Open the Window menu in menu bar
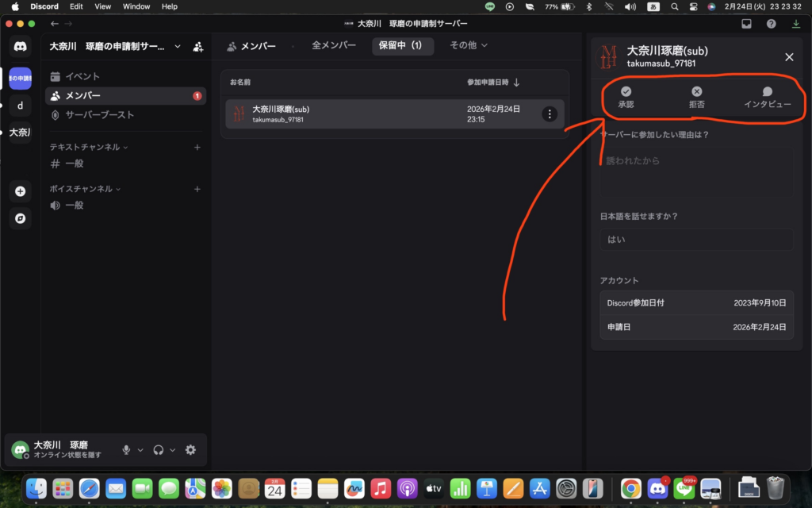The width and height of the screenshot is (812, 508). pyautogui.click(x=136, y=6)
